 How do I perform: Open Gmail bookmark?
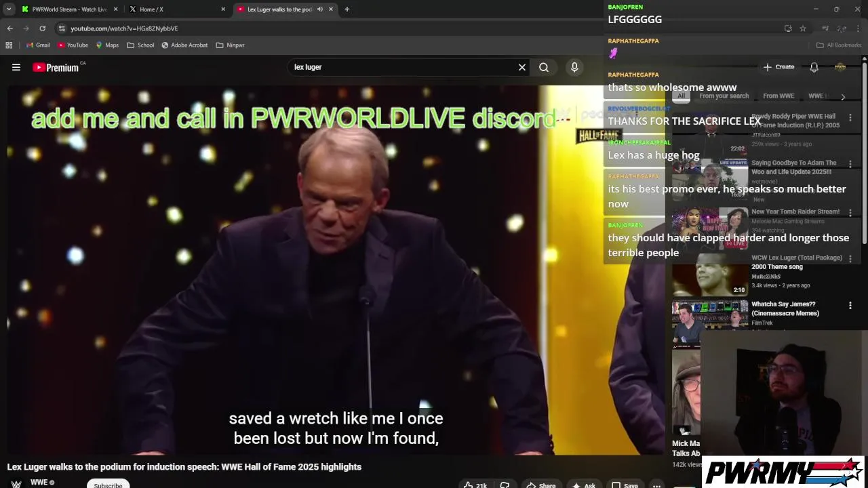(x=38, y=45)
